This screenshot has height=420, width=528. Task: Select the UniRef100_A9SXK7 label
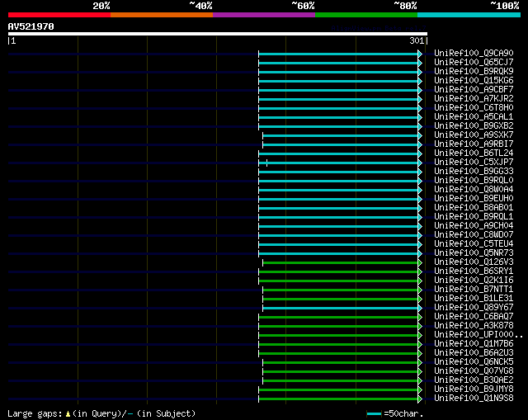click(x=474, y=135)
